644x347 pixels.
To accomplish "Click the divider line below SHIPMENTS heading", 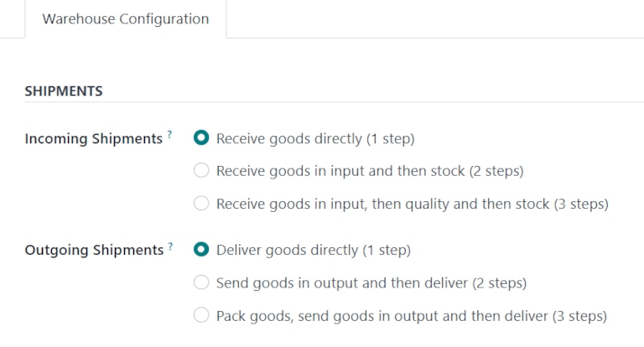I will [335, 102].
